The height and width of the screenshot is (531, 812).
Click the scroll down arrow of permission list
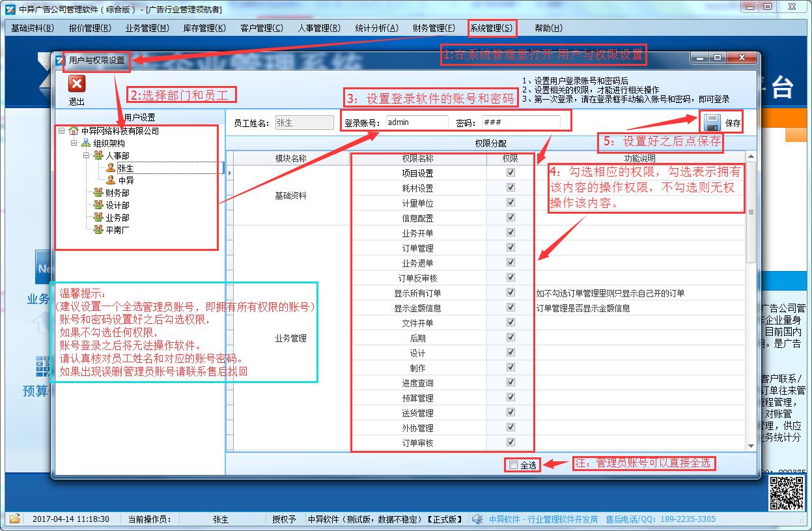751,445
